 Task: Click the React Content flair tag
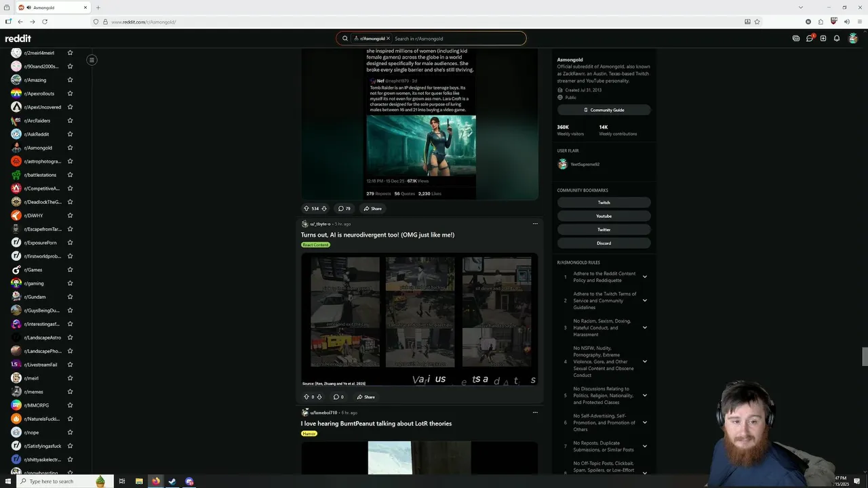pyautogui.click(x=315, y=245)
